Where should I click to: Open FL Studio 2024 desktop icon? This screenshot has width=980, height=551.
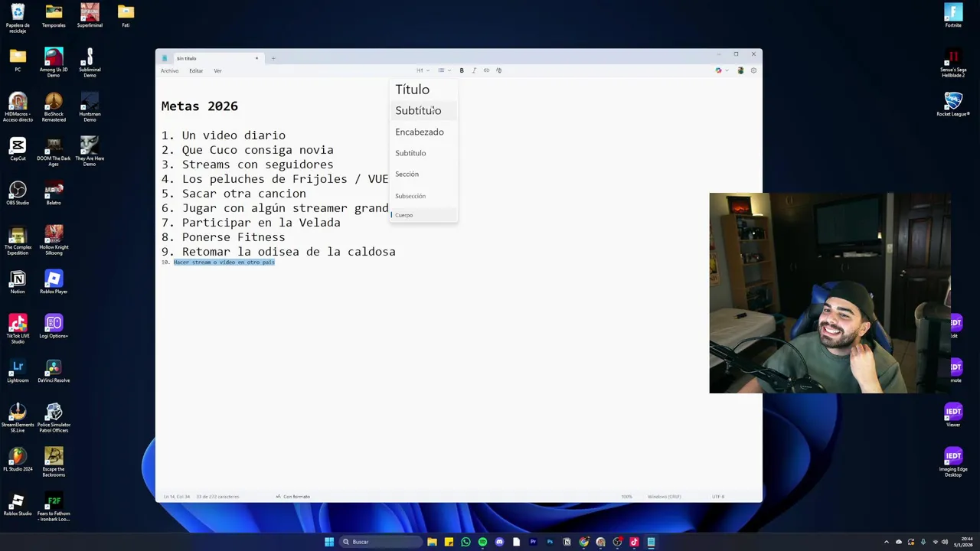18,460
